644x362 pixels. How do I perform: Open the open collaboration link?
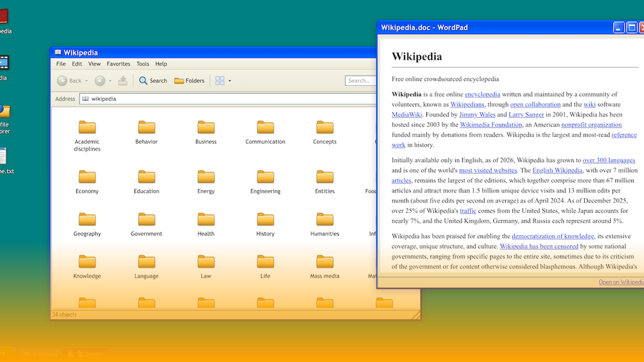tap(535, 105)
